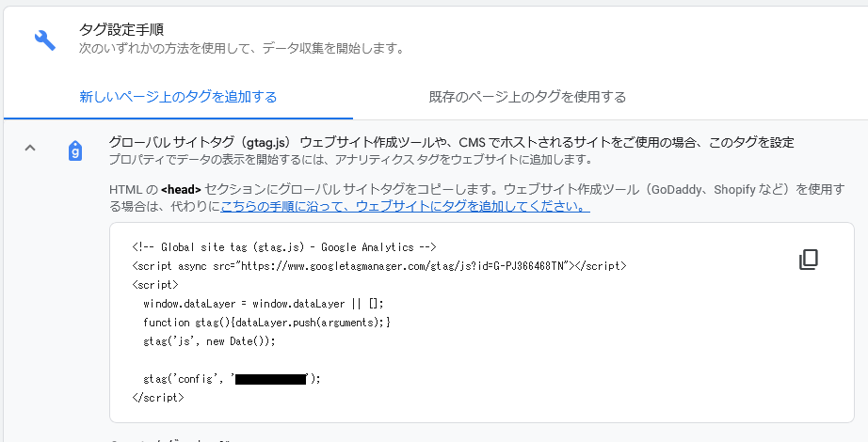Switch to 既存のページ上のタグを使用する tab

(527, 97)
